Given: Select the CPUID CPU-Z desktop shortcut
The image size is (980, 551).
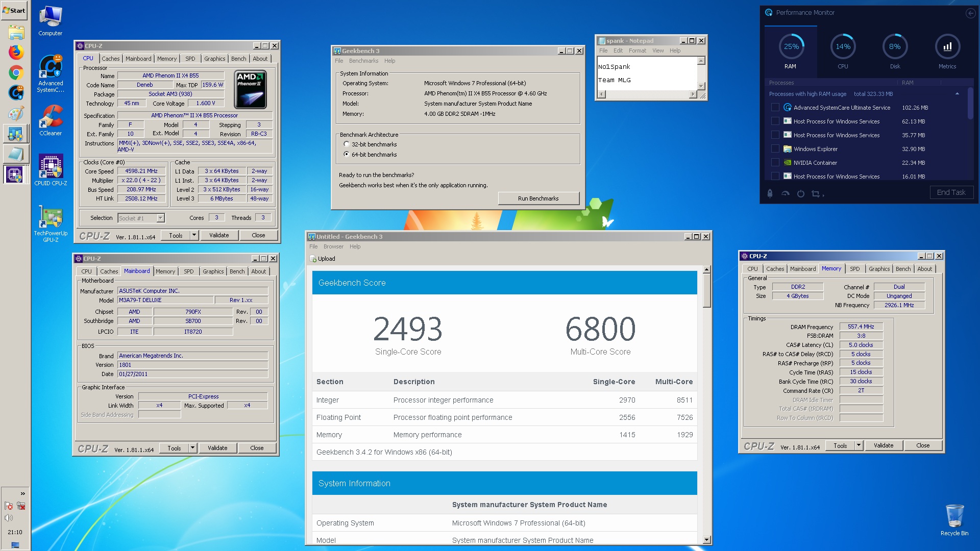Looking at the screenshot, I should [x=51, y=170].
